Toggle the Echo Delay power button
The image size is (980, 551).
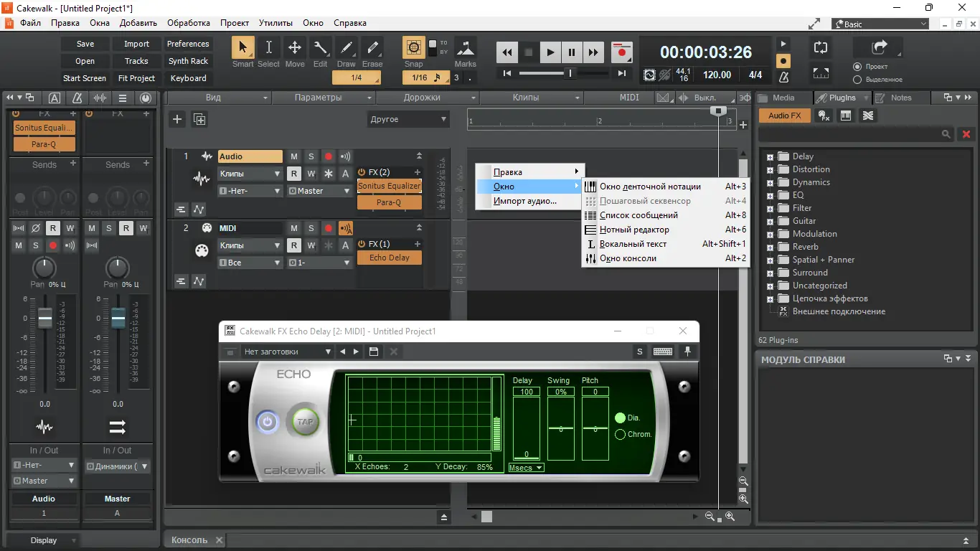(268, 422)
